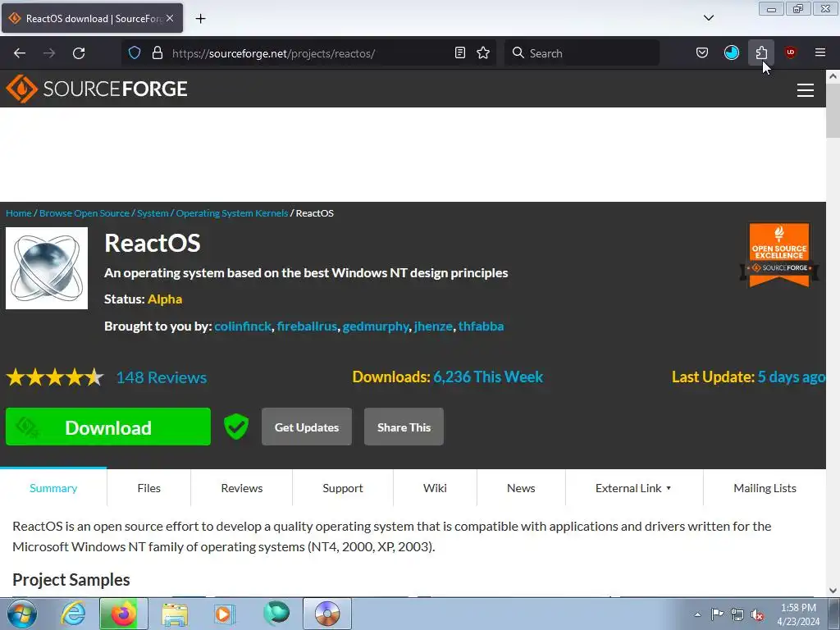840x630 pixels.
Task: Open a new browser tab with plus
Action: pyautogui.click(x=200, y=19)
